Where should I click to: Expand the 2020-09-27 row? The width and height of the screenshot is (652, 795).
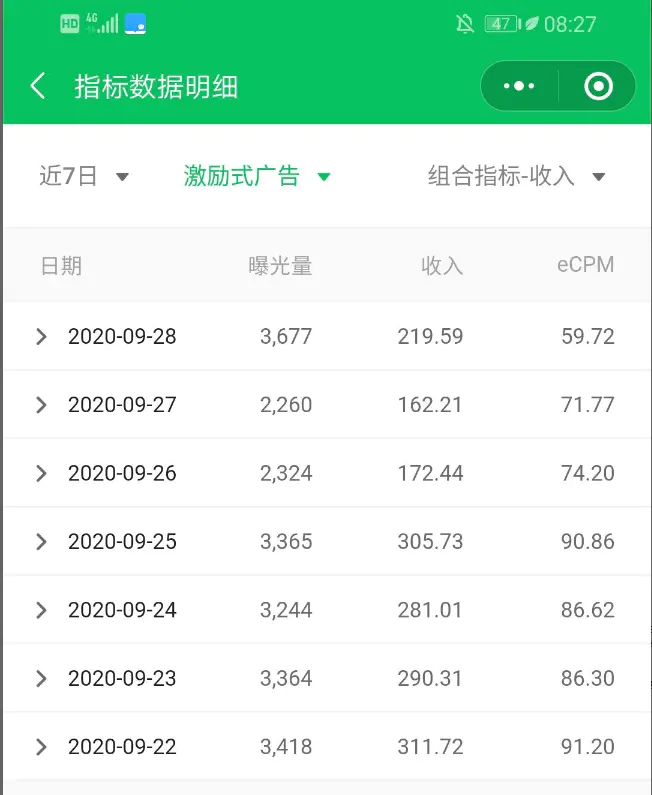tap(41, 405)
